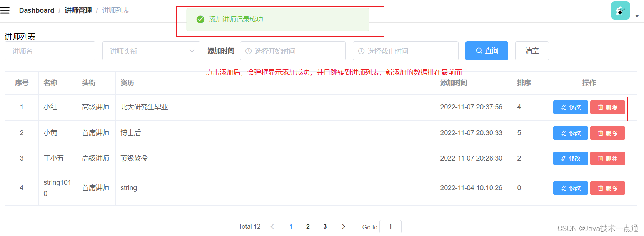Screen dimensions: 644x236
Task: Select pagination page 3
Action: click(325, 226)
